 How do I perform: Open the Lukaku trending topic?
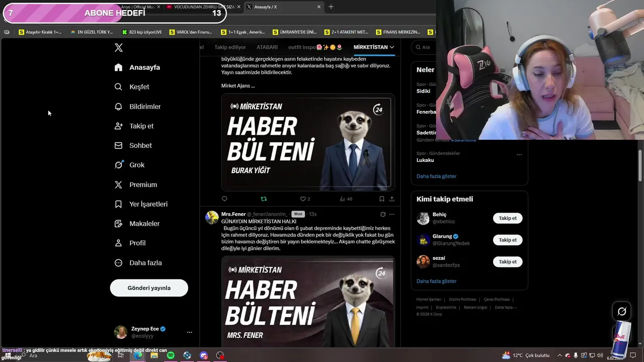[425, 160]
